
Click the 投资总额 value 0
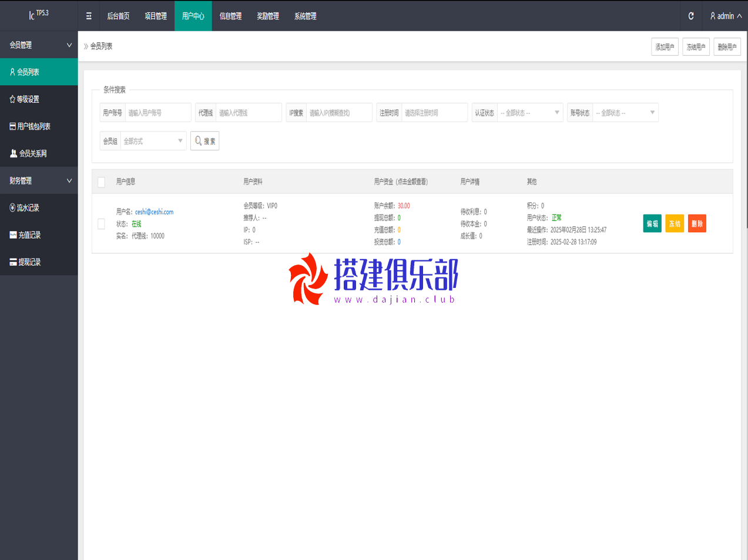pyautogui.click(x=399, y=242)
